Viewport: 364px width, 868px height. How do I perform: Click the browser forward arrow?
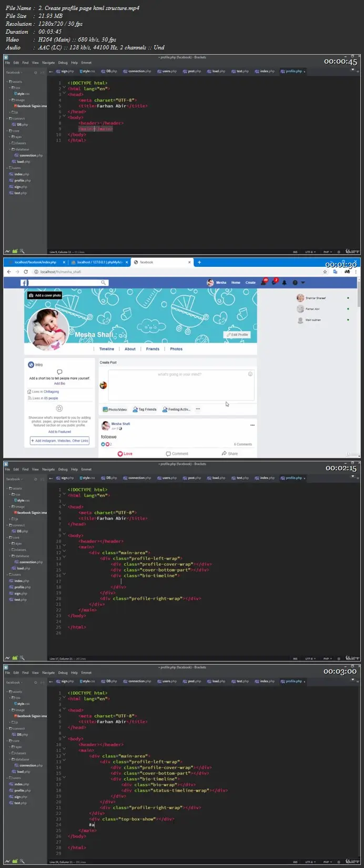17,272
